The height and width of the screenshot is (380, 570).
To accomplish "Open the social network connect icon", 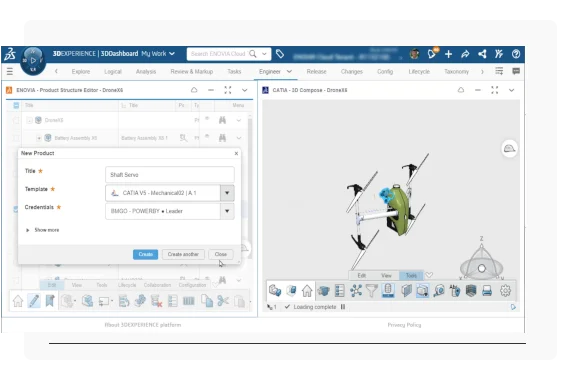I will (482, 54).
